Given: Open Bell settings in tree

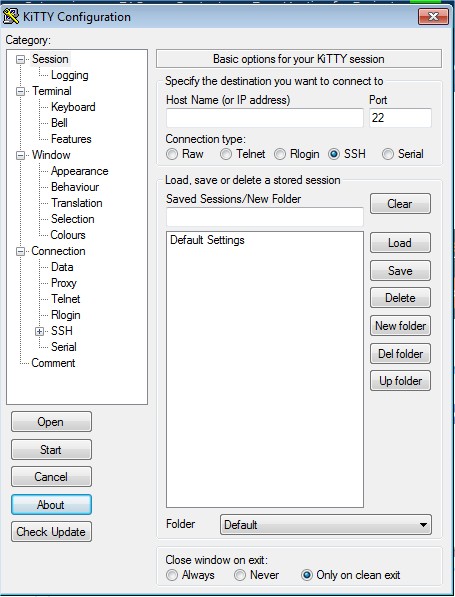Looking at the screenshot, I should click(59, 123).
